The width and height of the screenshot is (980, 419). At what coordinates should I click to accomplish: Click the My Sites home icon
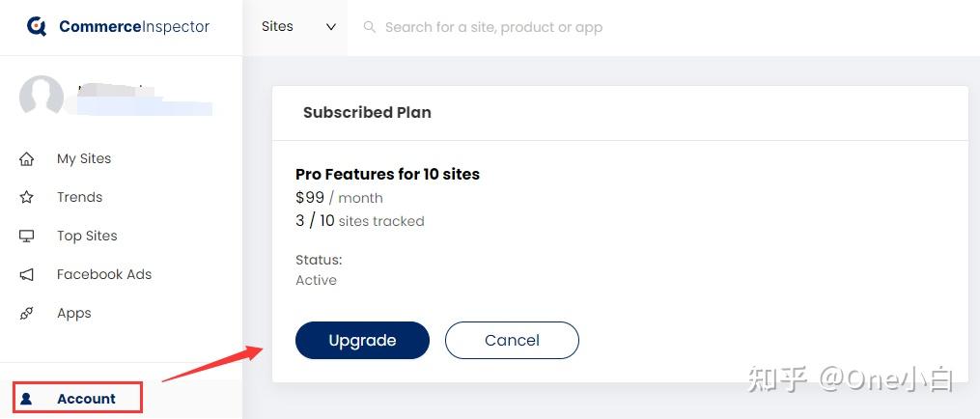pos(26,159)
